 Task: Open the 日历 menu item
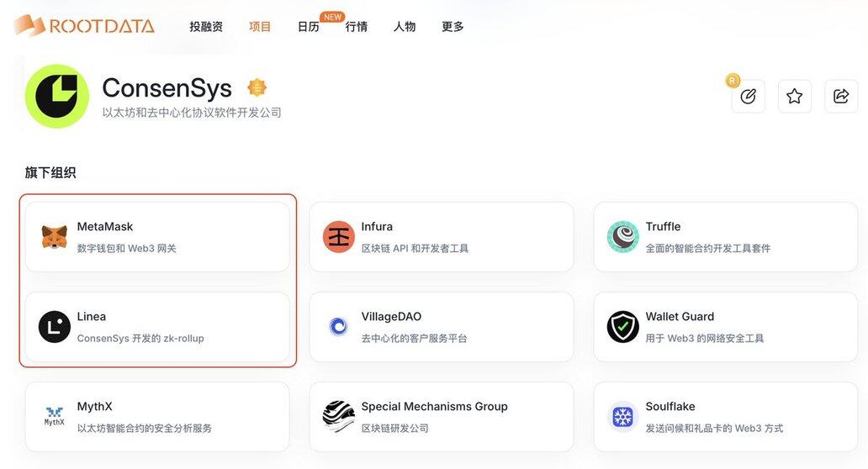[309, 27]
